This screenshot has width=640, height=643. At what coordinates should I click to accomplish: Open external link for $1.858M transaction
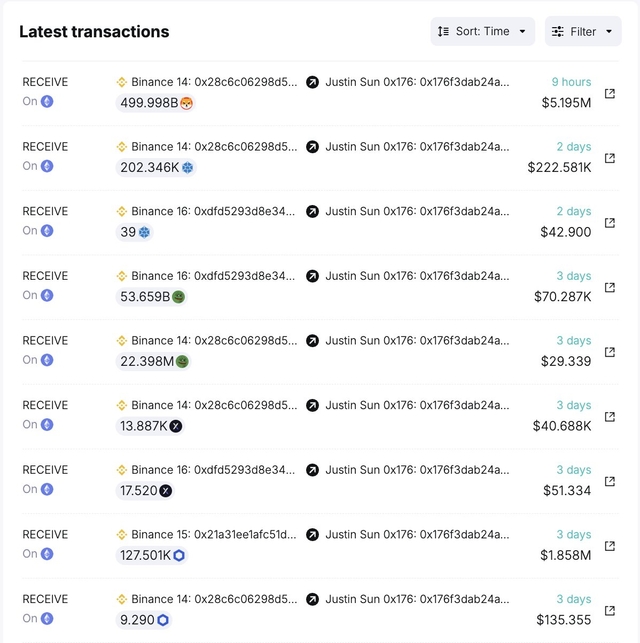(x=610, y=546)
